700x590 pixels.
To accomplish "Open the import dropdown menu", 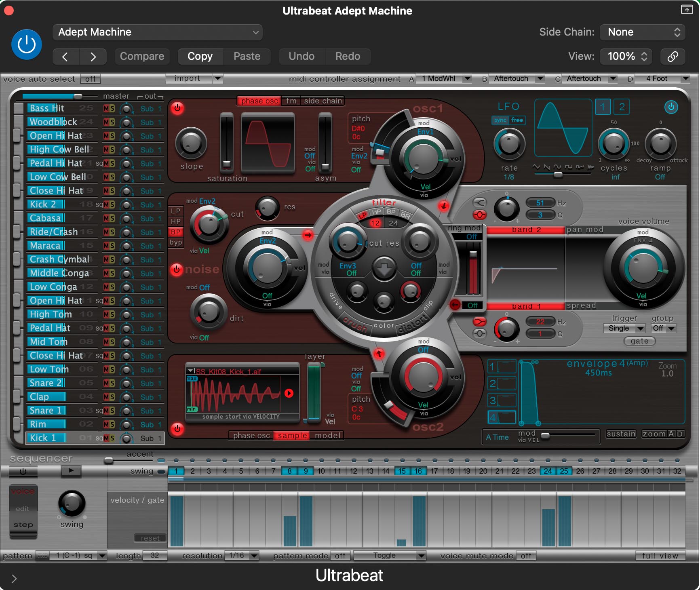I will [194, 78].
